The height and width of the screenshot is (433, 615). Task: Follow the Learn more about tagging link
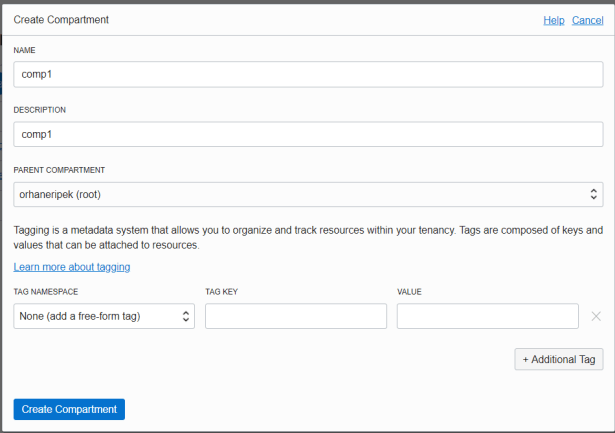pyautogui.click(x=72, y=267)
